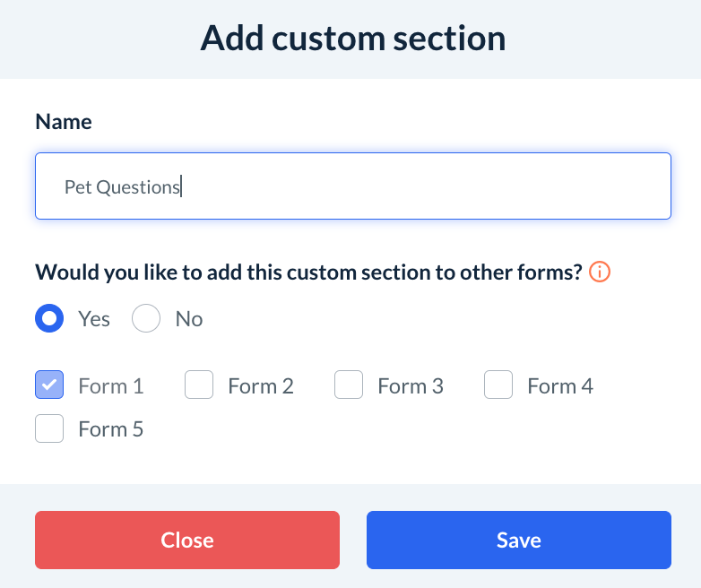Image resolution: width=701 pixels, height=588 pixels.
Task: Enable the Form 2 checkbox
Action: coord(199,386)
